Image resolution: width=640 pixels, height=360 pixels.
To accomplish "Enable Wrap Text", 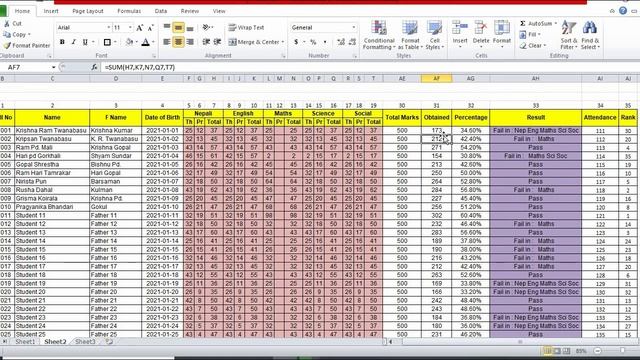I will [x=246, y=27].
